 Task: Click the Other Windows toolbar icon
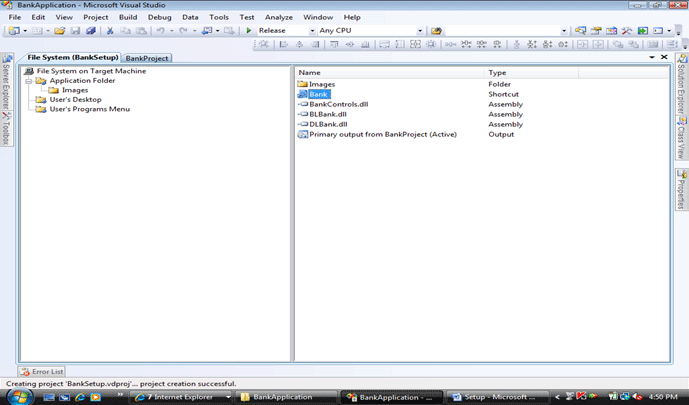pyautogui.click(x=658, y=30)
